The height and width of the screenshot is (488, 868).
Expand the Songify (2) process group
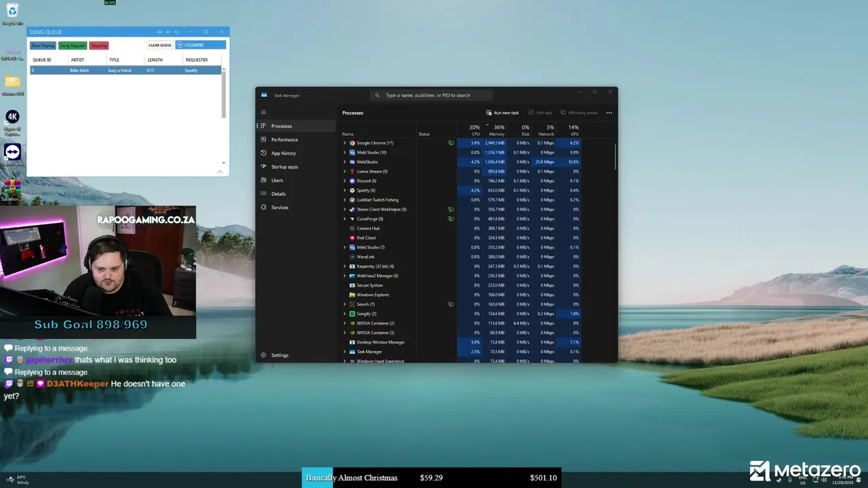coord(344,314)
